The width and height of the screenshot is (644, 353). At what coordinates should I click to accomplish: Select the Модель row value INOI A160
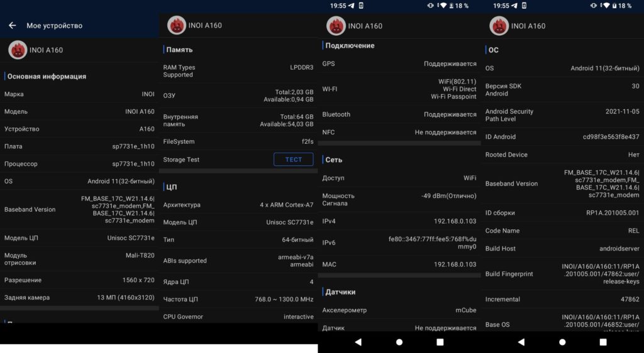coord(140,112)
